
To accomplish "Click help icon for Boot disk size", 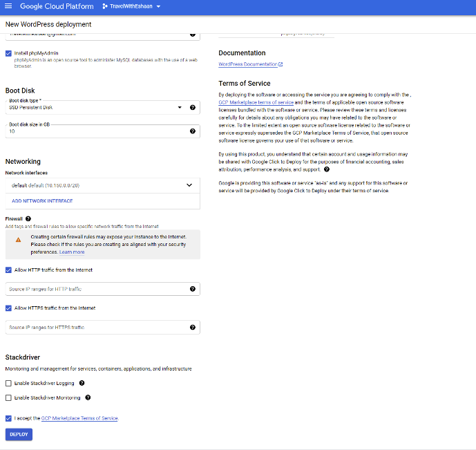I will click(x=193, y=131).
